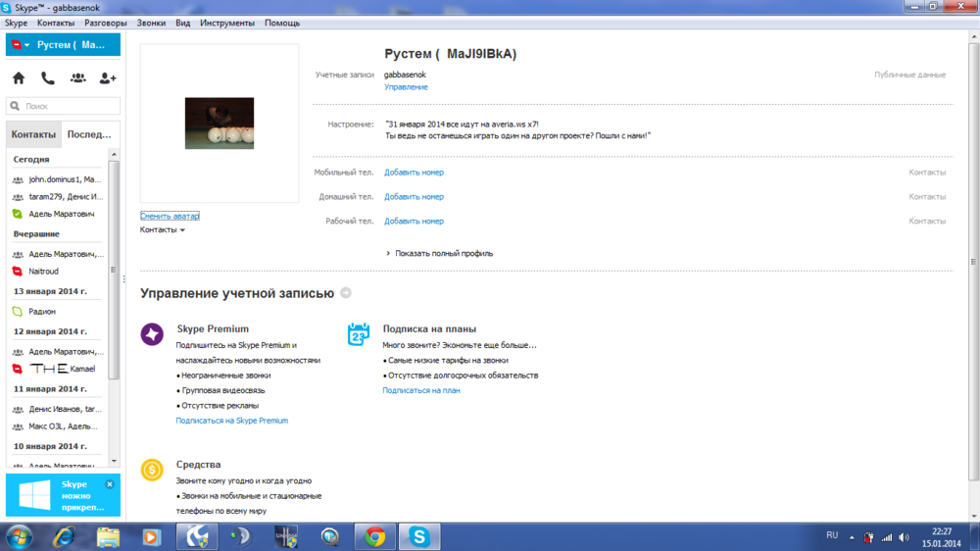Open work phone Контакты visibility dropdown

click(x=927, y=221)
